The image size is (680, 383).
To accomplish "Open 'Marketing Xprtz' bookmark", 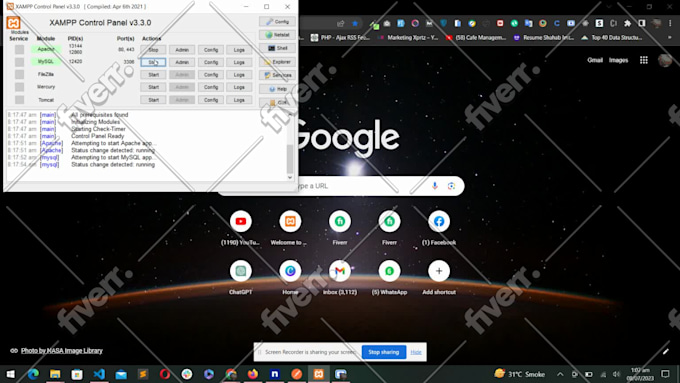I will point(408,38).
